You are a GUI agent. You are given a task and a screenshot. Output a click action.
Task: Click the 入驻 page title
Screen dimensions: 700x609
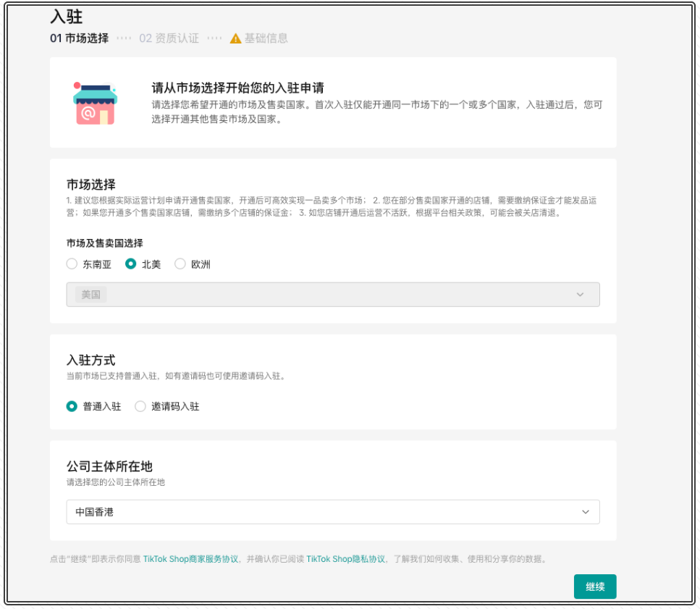click(x=66, y=16)
